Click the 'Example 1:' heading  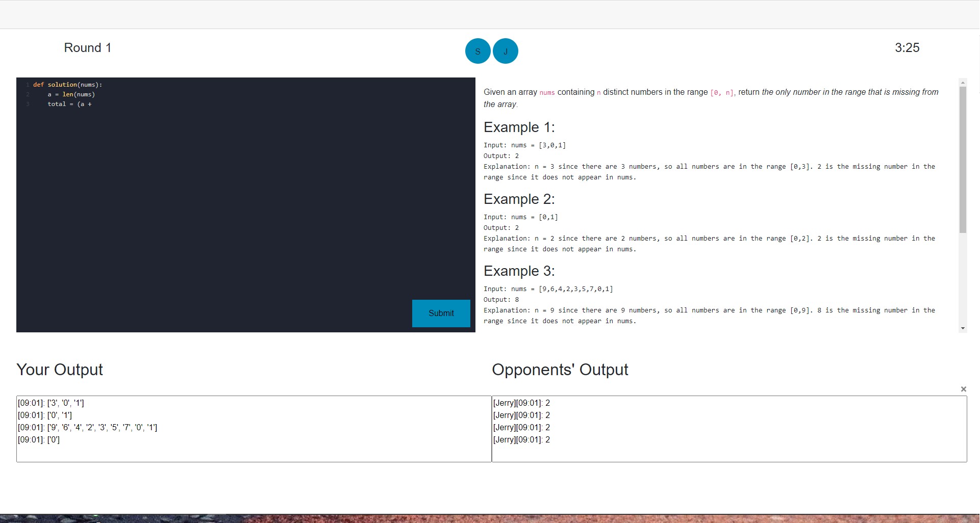click(519, 127)
